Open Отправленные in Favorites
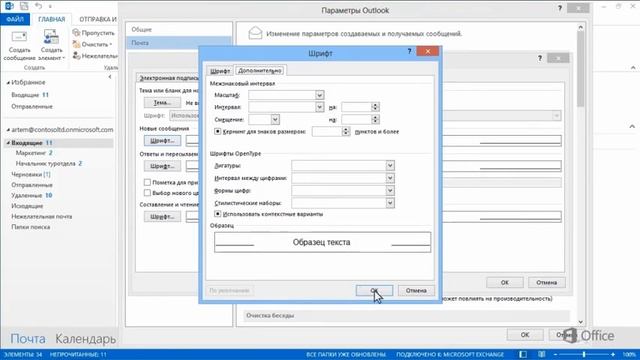The height and width of the screenshot is (360, 640). click(x=32, y=107)
